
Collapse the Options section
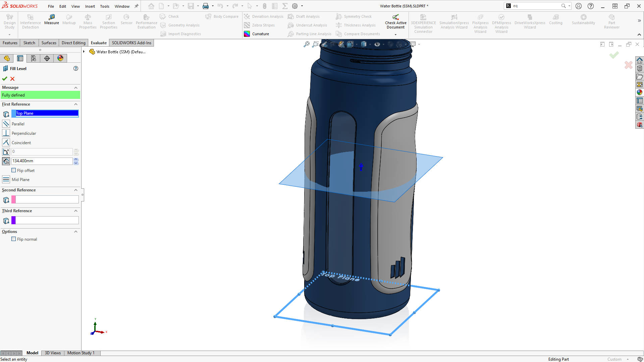click(x=76, y=231)
